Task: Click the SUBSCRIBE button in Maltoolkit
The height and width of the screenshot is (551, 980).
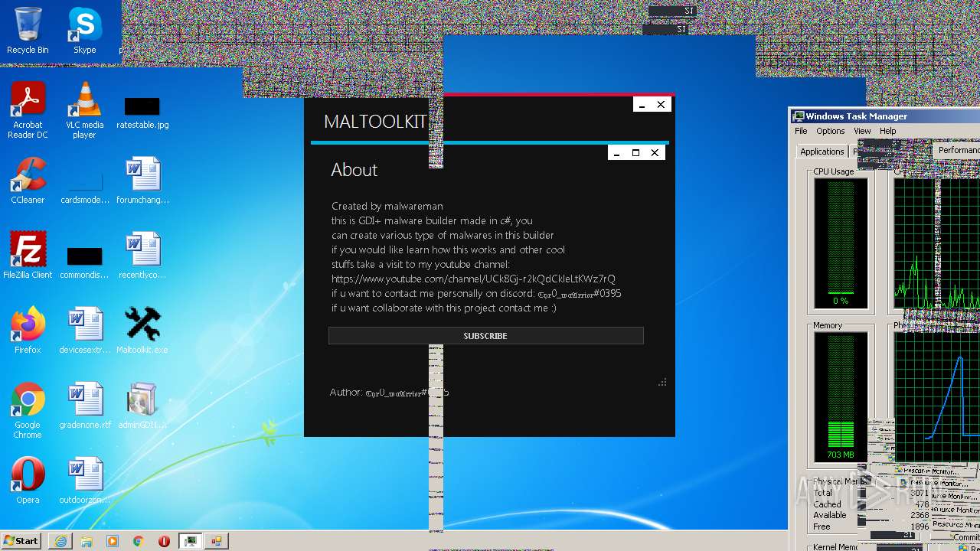Action: click(485, 336)
